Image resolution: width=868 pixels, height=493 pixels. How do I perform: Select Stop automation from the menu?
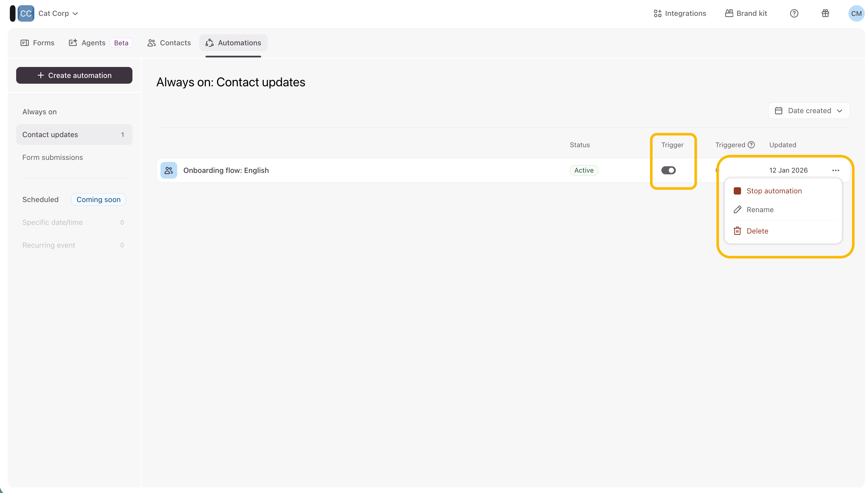click(774, 191)
